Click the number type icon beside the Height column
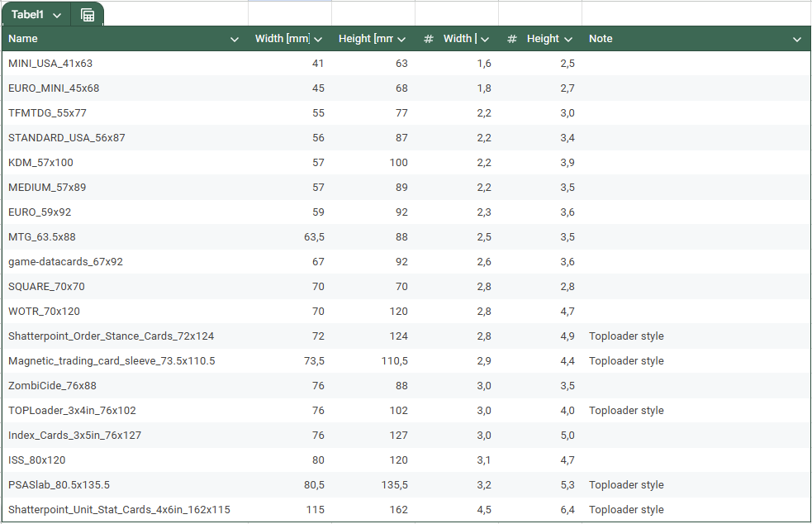Viewport: 812px width, 524px height. 511,39
